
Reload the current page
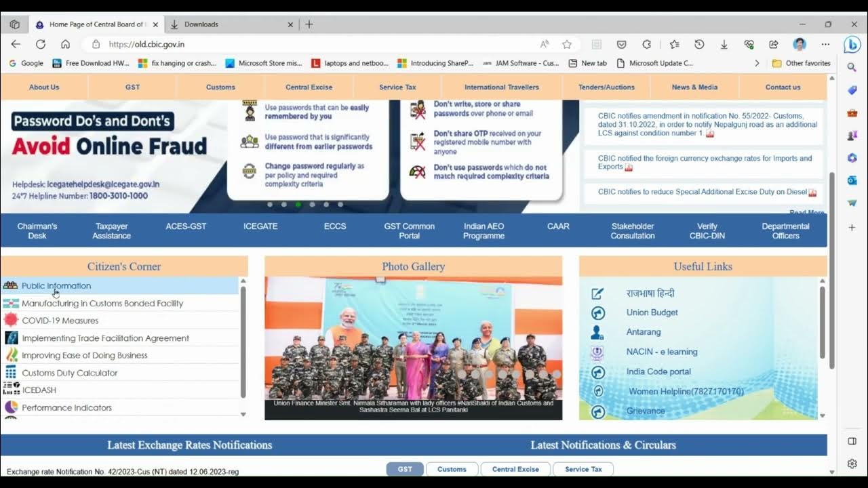pyautogui.click(x=41, y=44)
